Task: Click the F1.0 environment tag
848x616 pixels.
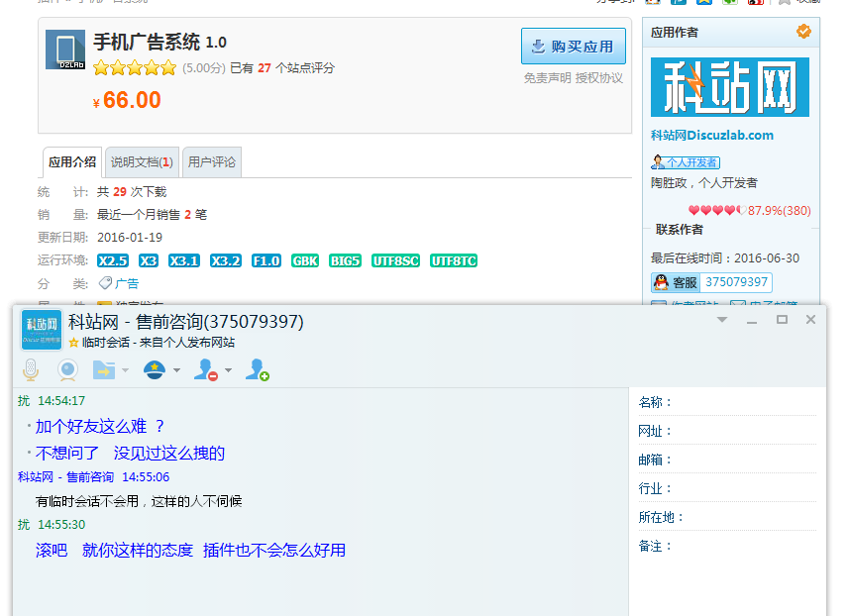Action: [x=266, y=261]
